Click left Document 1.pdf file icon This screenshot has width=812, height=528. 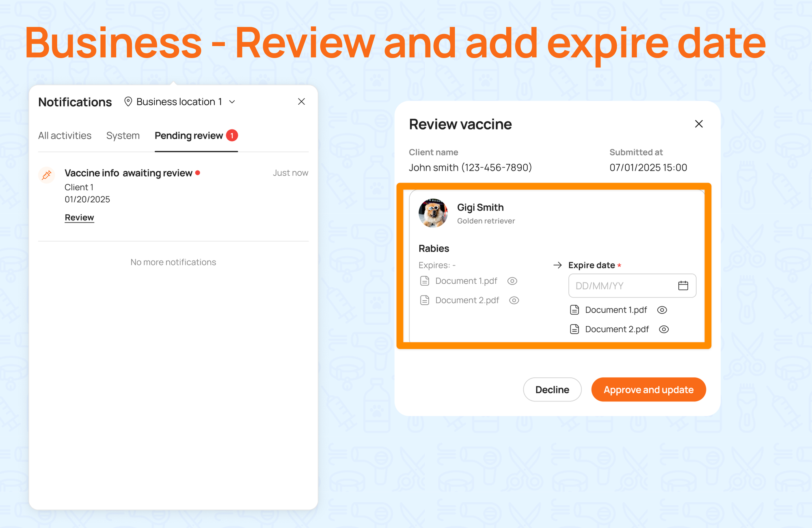click(425, 281)
